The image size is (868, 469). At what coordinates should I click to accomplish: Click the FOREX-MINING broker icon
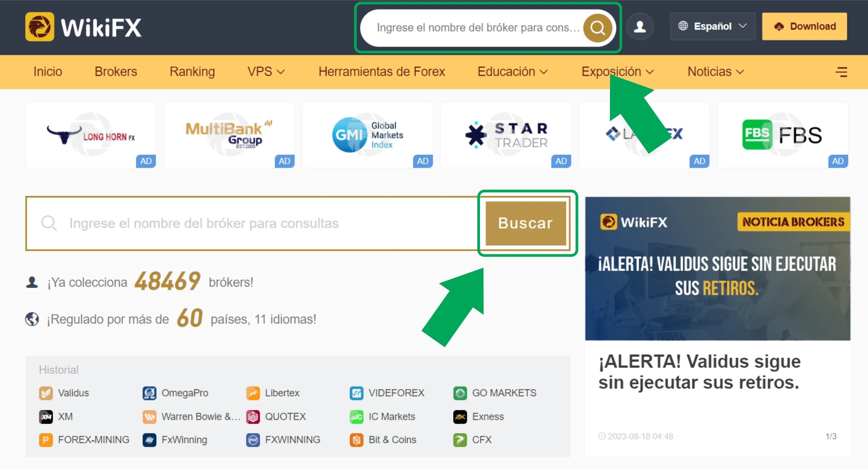pyautogui.click(x=46, y=440)
